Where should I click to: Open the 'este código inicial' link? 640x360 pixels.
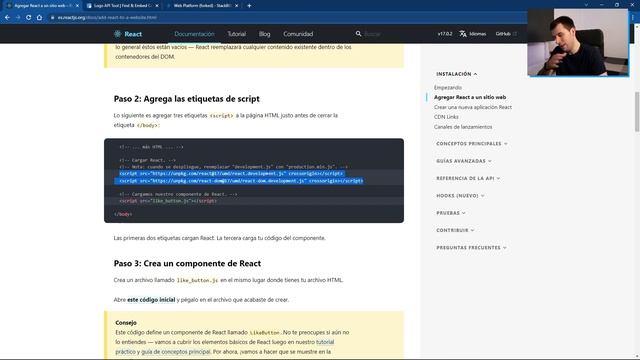[x=151, y=300]
